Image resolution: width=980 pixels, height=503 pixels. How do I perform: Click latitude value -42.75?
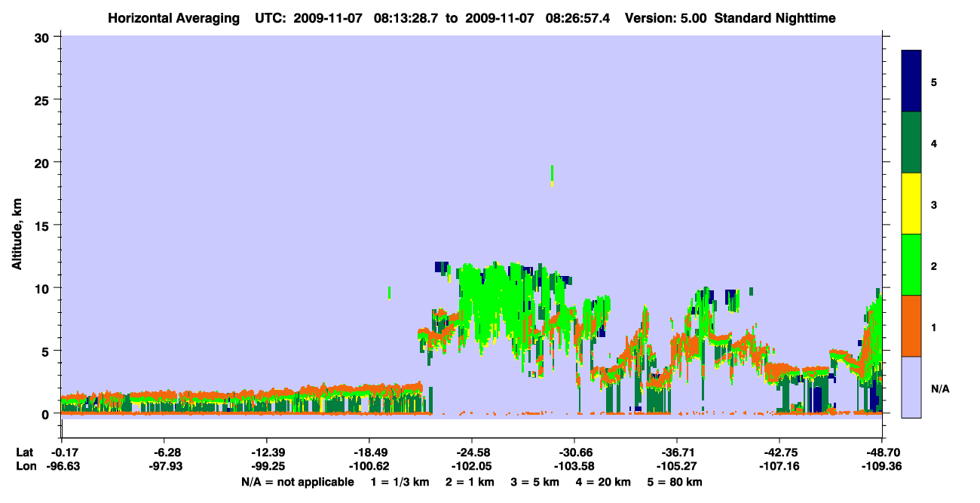click(x=779, y=452)
